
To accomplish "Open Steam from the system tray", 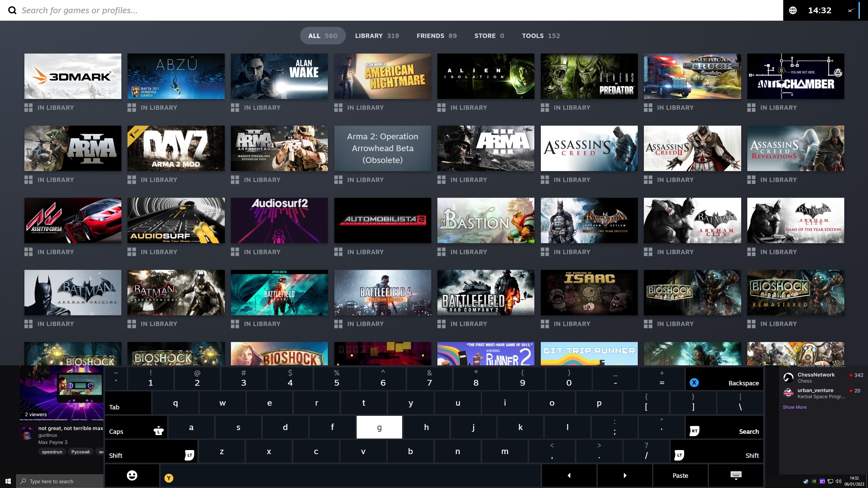I will coord(806,481).
